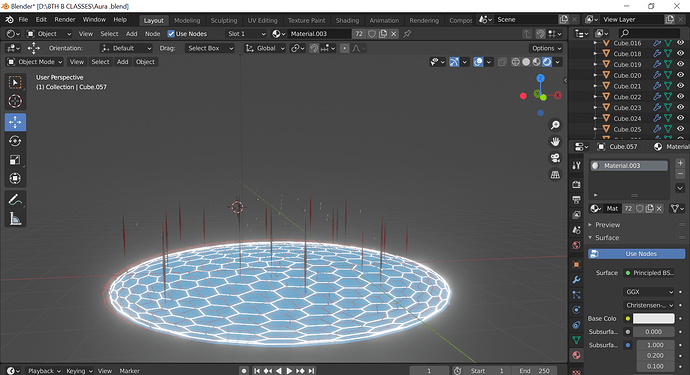Toggle camera view icon
The height and width of the screenshot is (375, 690).
[x=555, y=158]
